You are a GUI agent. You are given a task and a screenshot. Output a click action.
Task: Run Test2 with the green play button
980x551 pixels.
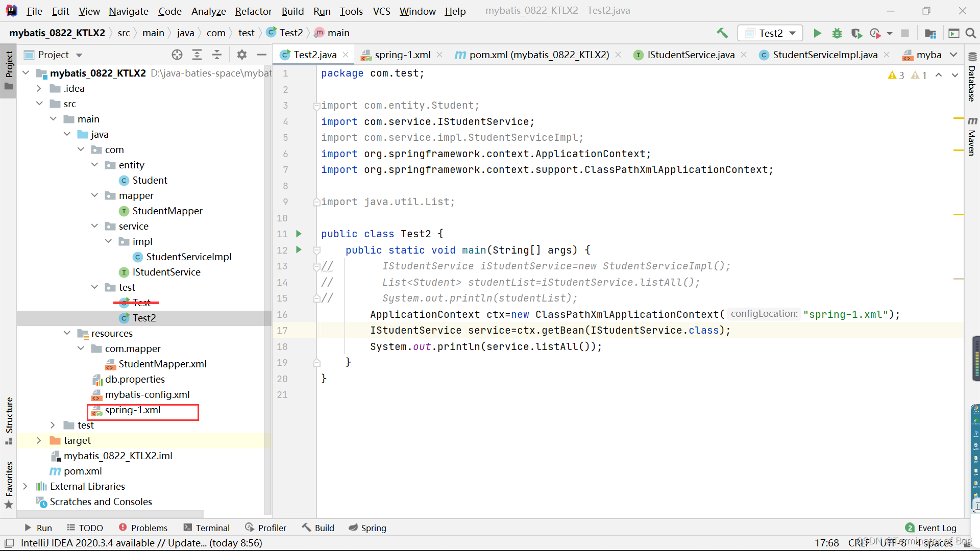click(817, 33)
